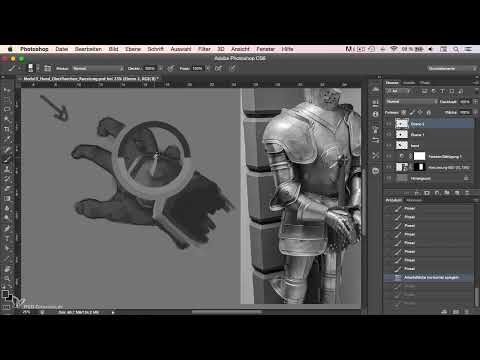The width and height of the screenshot is (480, 360).
Task: Toggle lock all padlock in Fixieren row
Action: tap(429, 113)
